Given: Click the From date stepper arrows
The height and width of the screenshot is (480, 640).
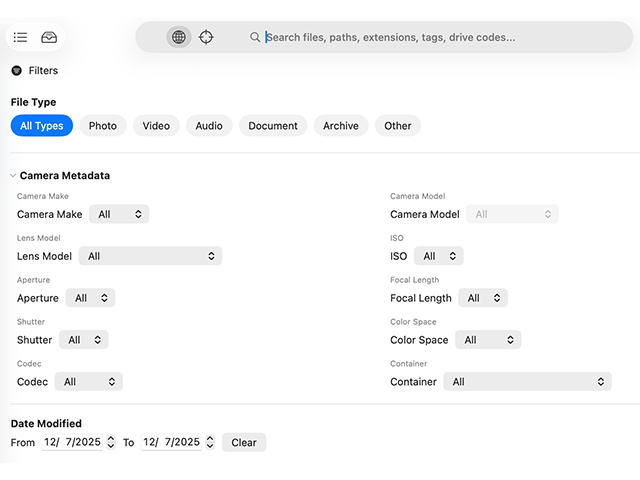Looking at the screenshot, I should 111,442.
